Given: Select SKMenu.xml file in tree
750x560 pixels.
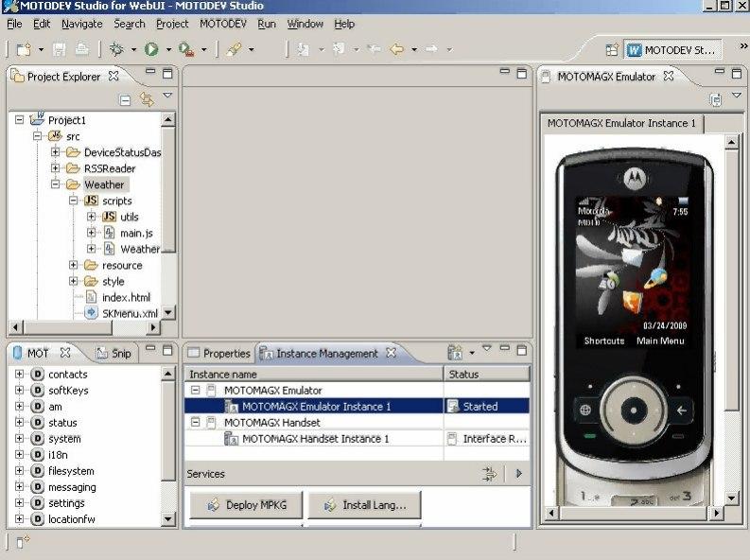Looking at the screenshot, I should tap(130, 314).
